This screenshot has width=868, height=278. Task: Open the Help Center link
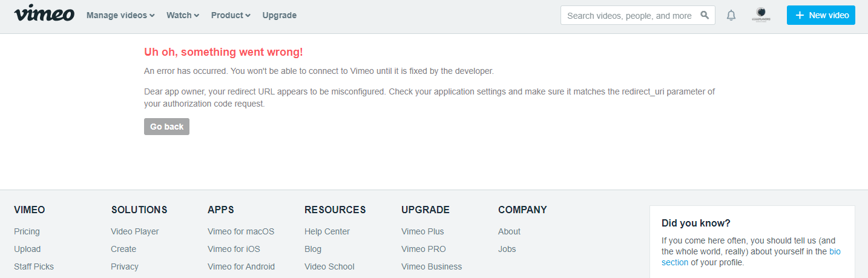click(327, 231)
